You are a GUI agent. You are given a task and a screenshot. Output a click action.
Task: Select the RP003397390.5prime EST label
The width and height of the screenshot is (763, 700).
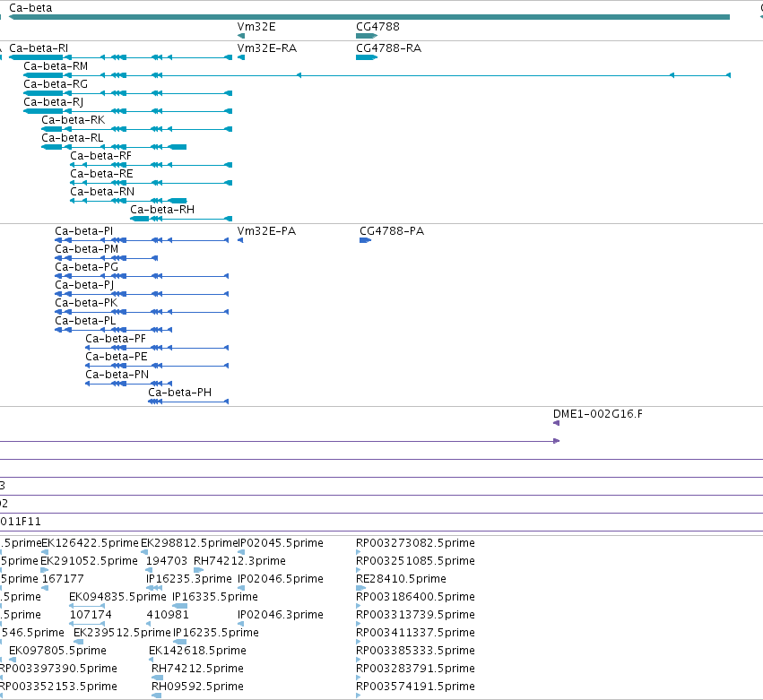click(58, 669)
